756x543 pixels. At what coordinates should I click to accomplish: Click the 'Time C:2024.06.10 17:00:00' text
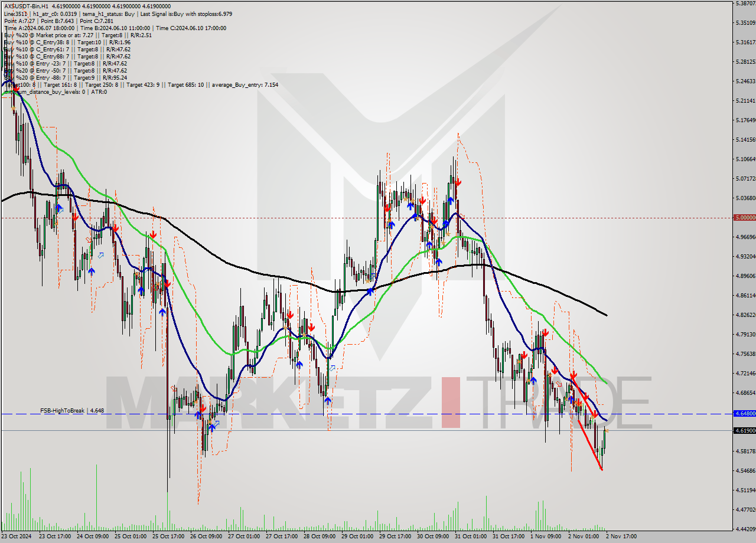click(191, 28)
